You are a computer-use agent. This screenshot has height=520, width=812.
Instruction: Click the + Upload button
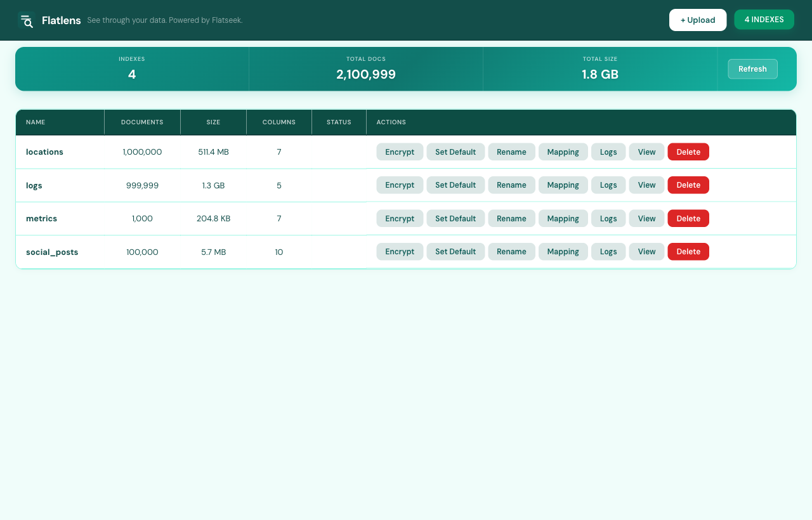[697, 20]
